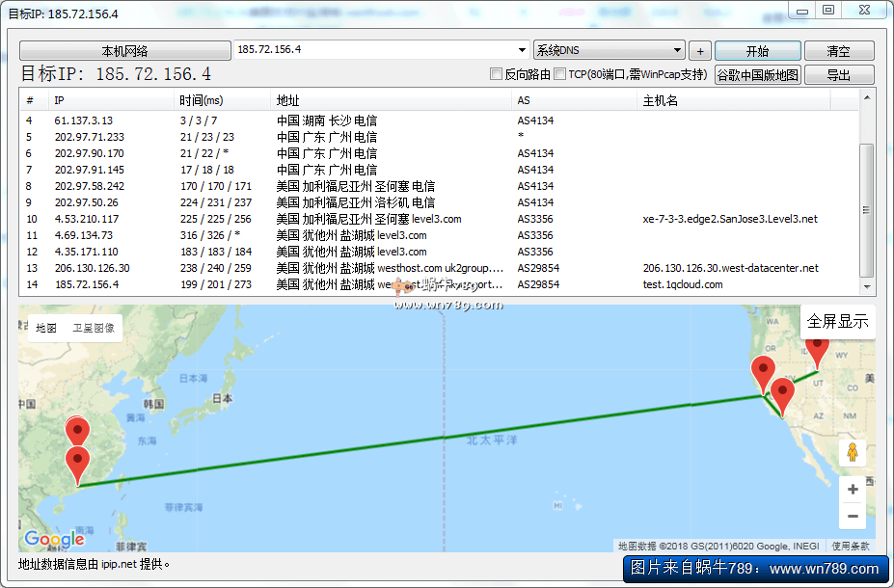Enable the 反向路由 checkbox
Screen dimensions: 894x588
click(x=497, y=74)
